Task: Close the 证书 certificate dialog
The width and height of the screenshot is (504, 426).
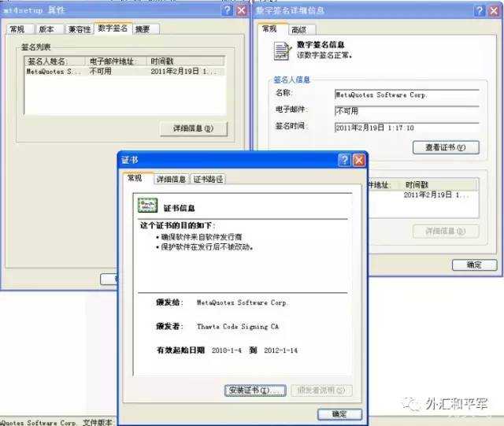Action: click(x=359, y=160)
